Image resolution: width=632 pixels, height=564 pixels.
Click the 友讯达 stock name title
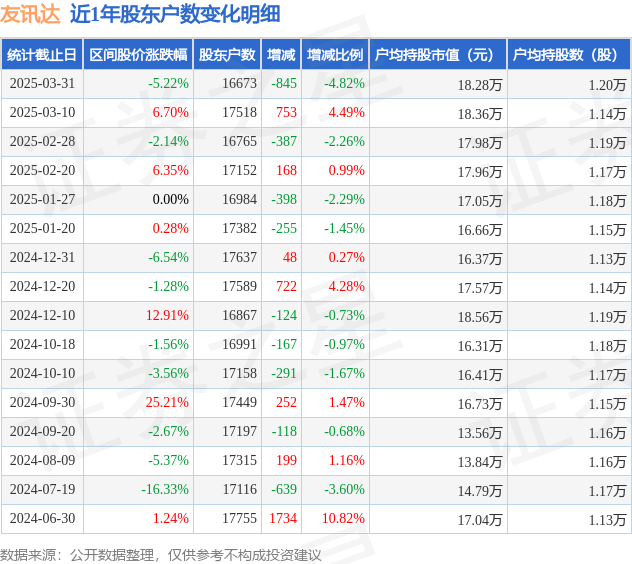(30, 14)
